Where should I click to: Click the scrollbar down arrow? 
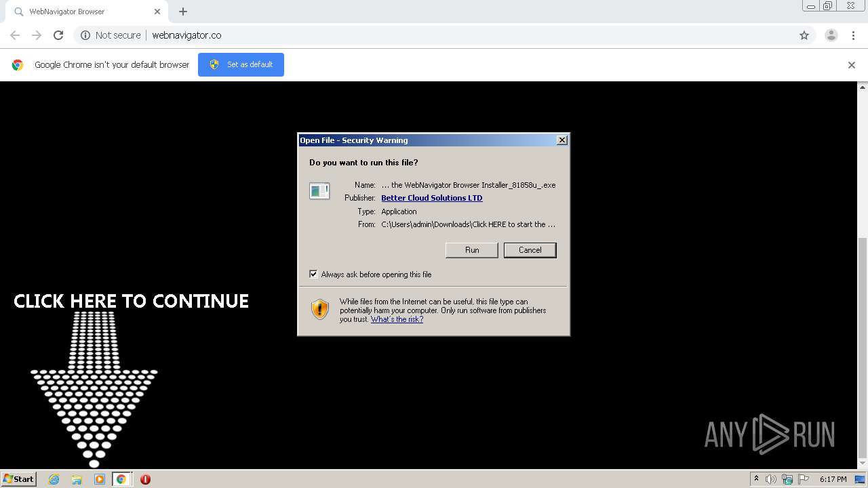pos(863,464)
